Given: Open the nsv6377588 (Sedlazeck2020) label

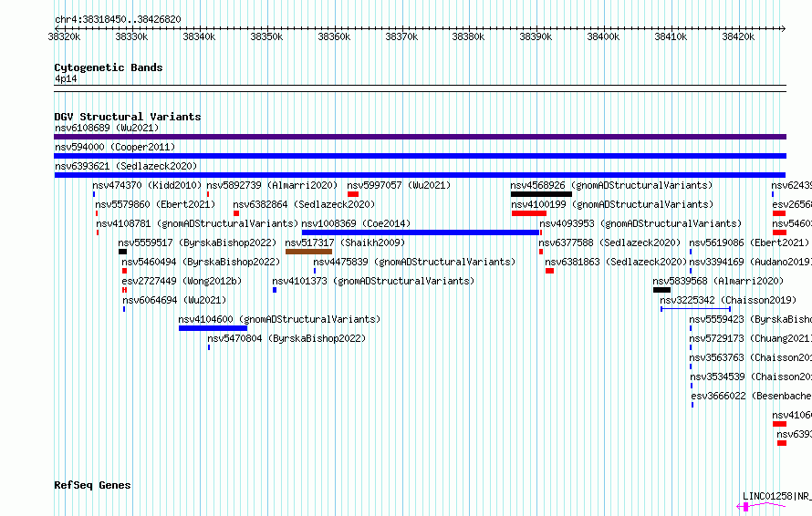Looking at the screenshot, I should [609, 243].
